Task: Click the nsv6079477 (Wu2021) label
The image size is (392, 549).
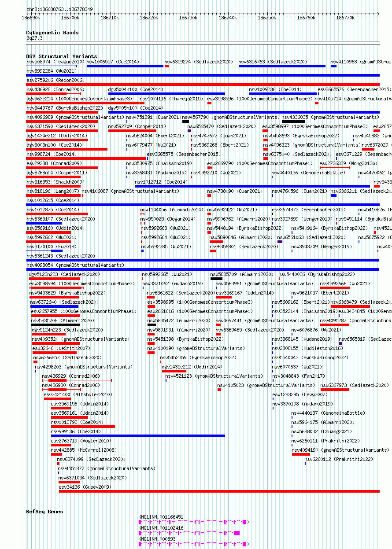Action: click(151, 145)
